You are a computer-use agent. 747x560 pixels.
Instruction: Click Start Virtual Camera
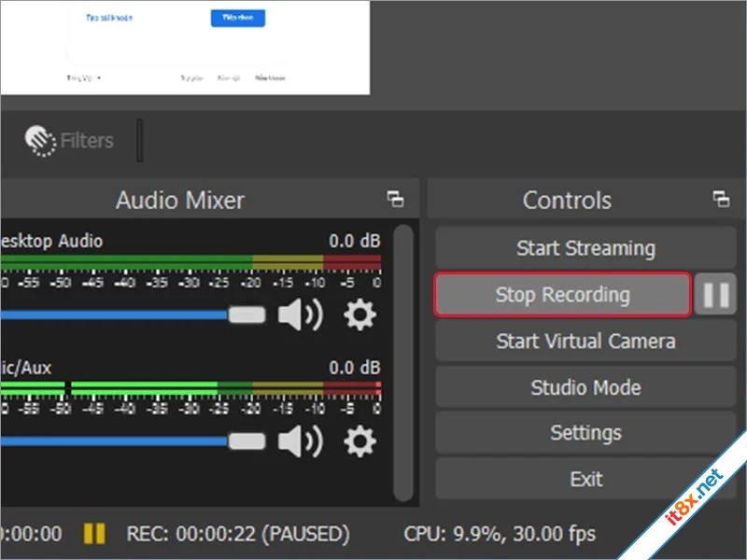click(x=585, y=341)
